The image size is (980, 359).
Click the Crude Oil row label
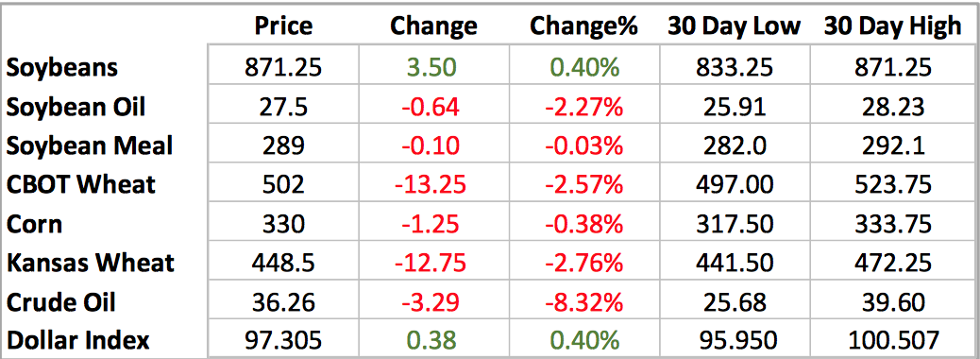point(61,301)
